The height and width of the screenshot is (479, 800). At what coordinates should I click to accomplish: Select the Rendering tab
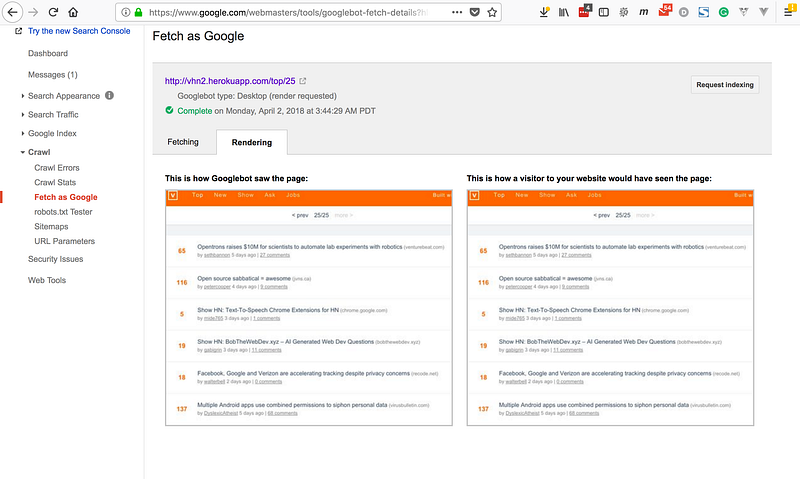[x=252, y=142]
